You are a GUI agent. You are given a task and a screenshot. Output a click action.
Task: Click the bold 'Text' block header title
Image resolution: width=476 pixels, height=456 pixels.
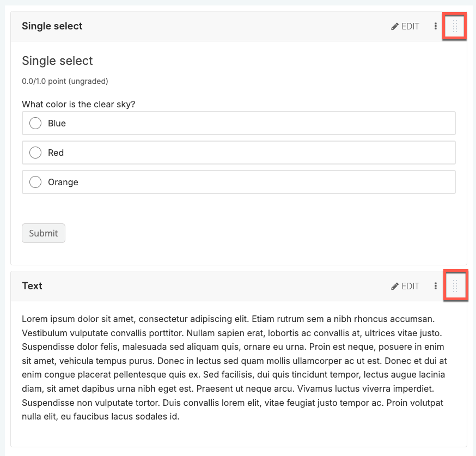(x=32, y=286)
